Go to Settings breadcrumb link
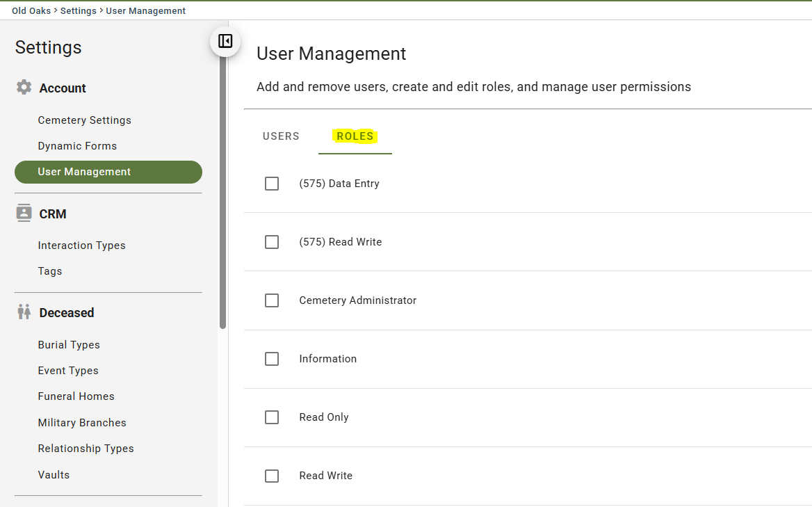Image resolution: width=812 pixels, height=507 pixels. (x=78, y=11)
